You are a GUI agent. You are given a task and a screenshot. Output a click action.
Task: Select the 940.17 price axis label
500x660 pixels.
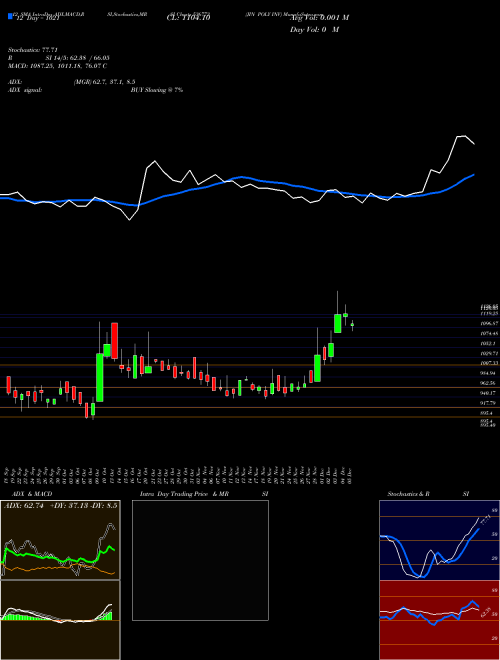490,393
